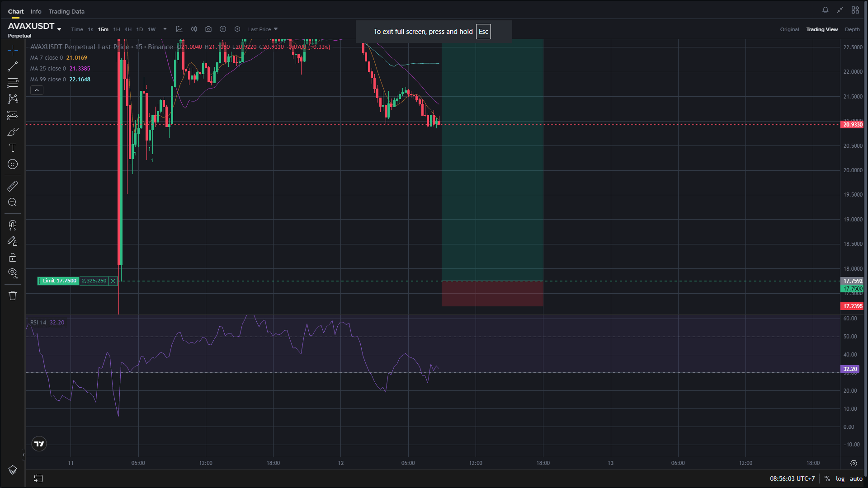Viewport: 868px width, 488px height.
Task: Click the red 20.9330 current price label
Action: pos(852,125)
